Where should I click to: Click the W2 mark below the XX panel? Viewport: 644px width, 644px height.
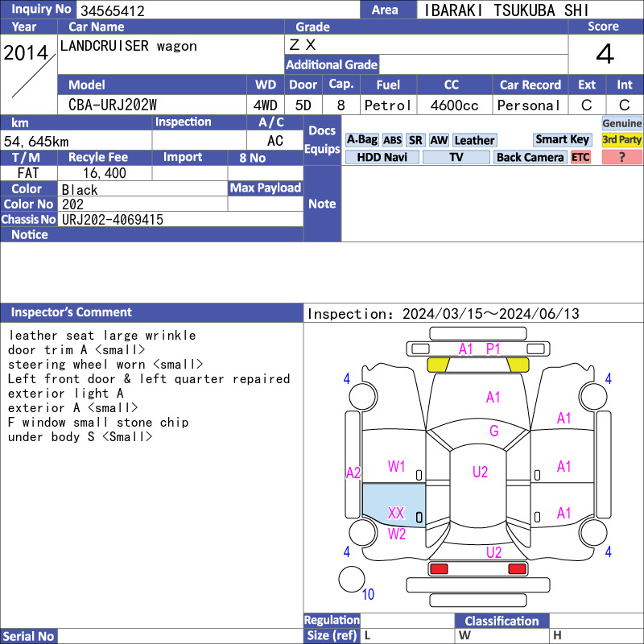point(396,534)
